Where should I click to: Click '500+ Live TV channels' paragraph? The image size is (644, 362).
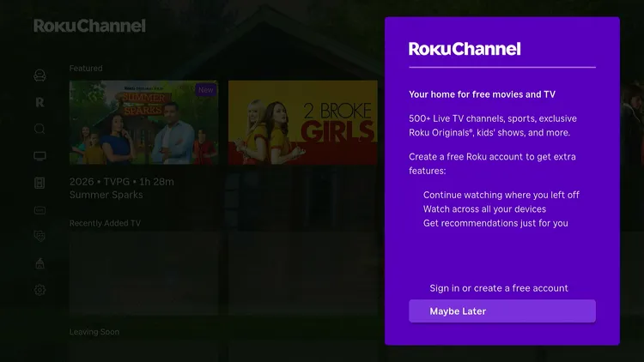(x=493, y=125)
